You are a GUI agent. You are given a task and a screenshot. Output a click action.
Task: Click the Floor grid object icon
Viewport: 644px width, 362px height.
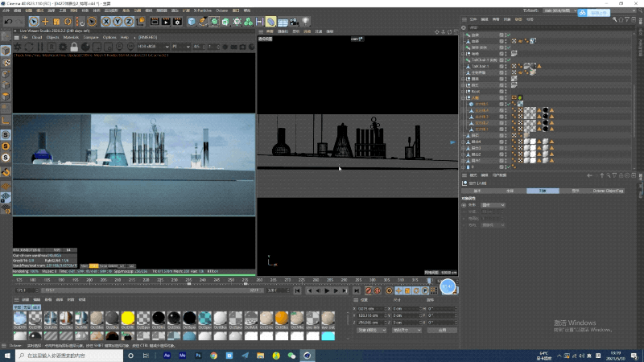(x=283, y=22)
